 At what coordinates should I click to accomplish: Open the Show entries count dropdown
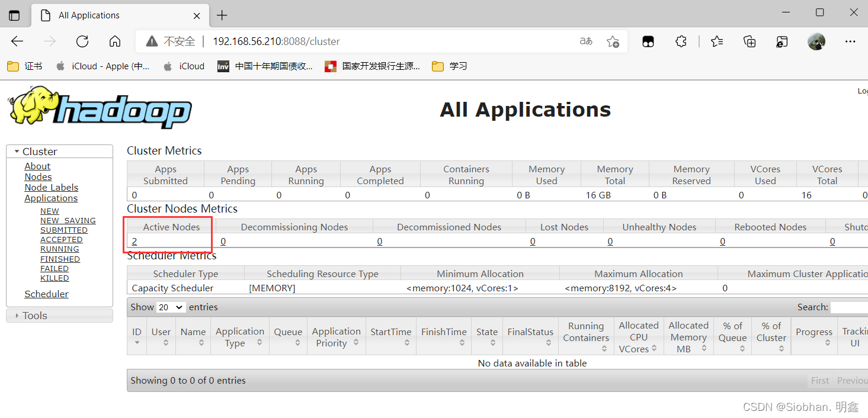[171, 307]
